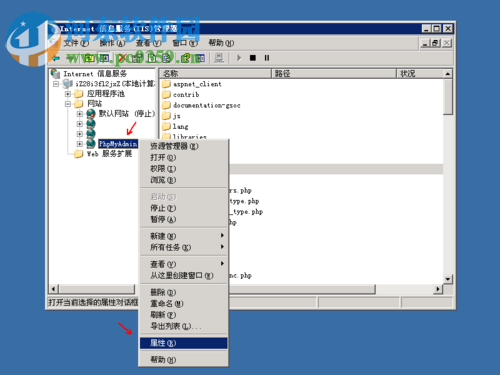Click the file list scroll-down arrow

(x=448, y=279)
